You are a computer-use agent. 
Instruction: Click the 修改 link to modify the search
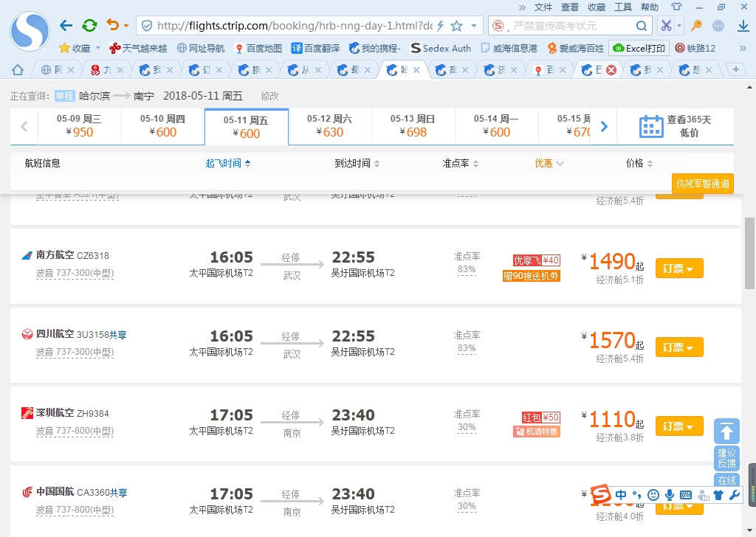[x=269, y=96]
